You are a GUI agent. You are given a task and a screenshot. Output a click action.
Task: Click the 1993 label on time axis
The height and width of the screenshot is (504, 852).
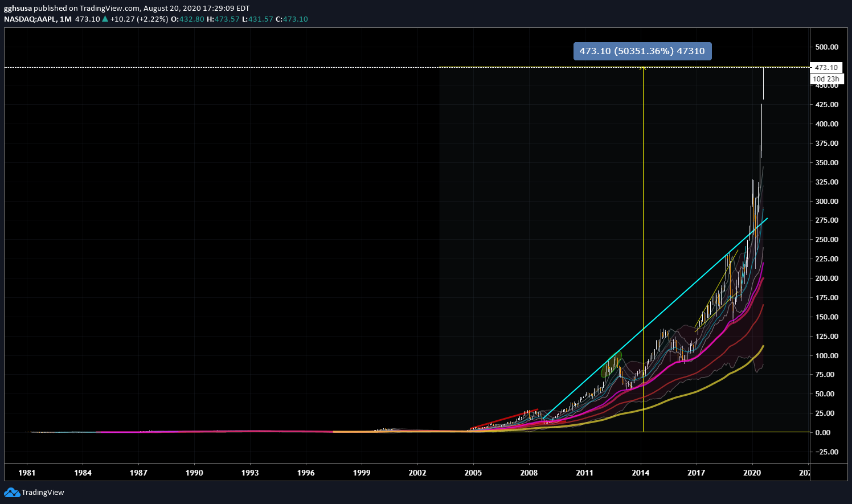250,473
